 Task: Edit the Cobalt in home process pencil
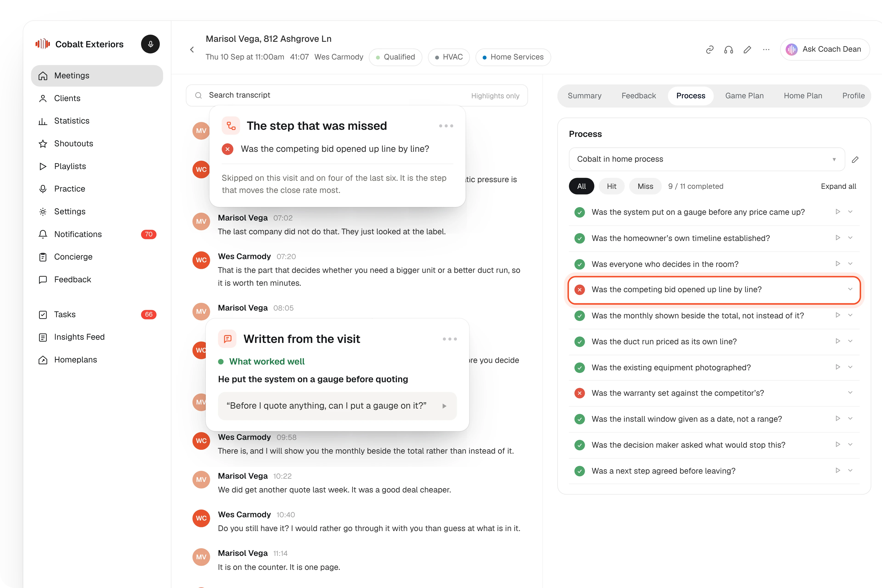coord(855,159)
